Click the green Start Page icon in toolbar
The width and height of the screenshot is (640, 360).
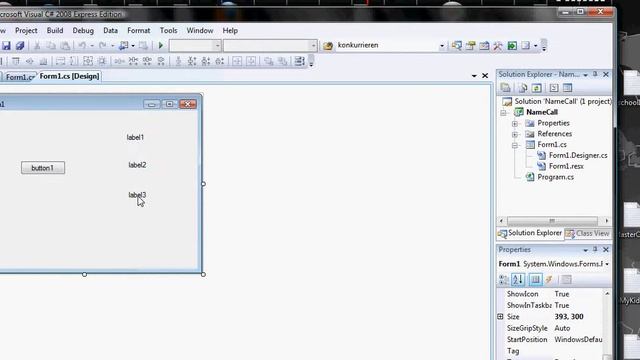(x=512, y=45)
